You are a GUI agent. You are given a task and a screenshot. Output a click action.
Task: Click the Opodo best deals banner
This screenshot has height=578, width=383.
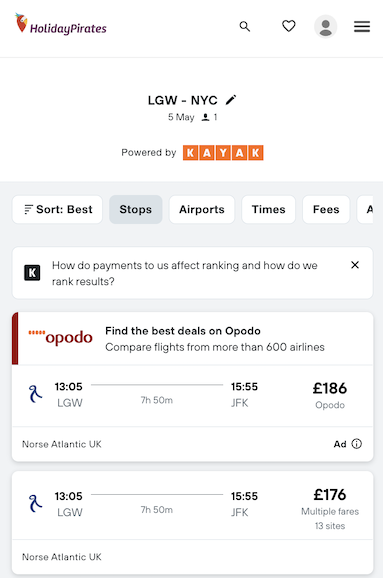pos(193,338)
